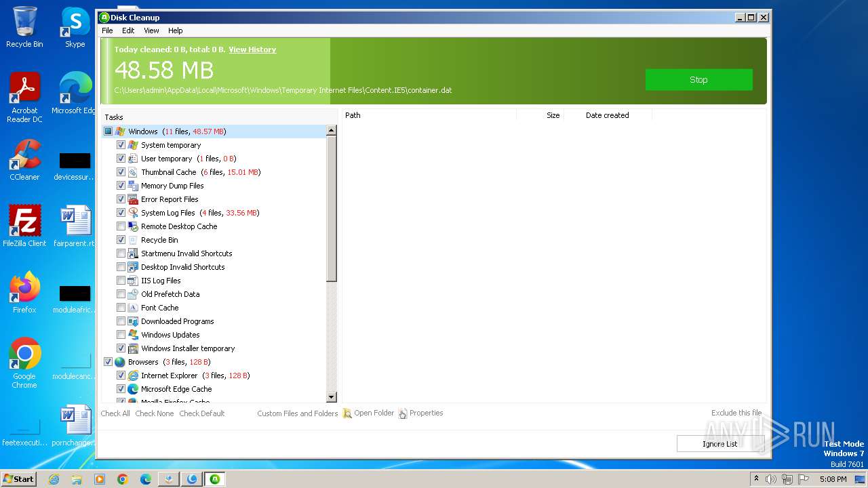Click the Internet Explorer task icon

pyautogui.click(x=133, y=375)
